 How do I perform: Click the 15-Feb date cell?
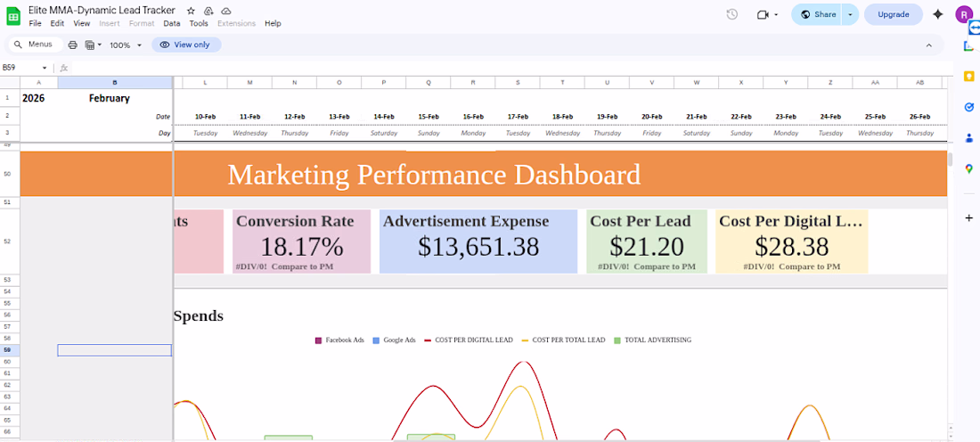429,117
